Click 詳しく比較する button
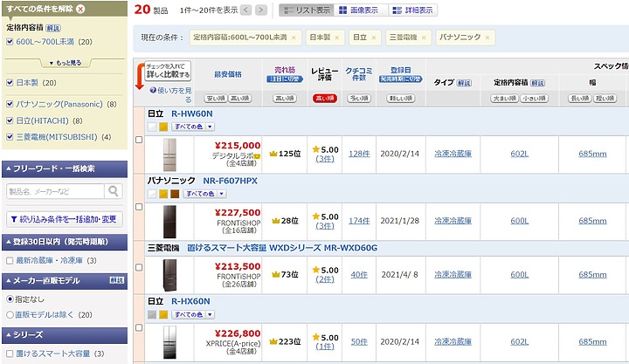629x364 pixels. coord(168,71)
